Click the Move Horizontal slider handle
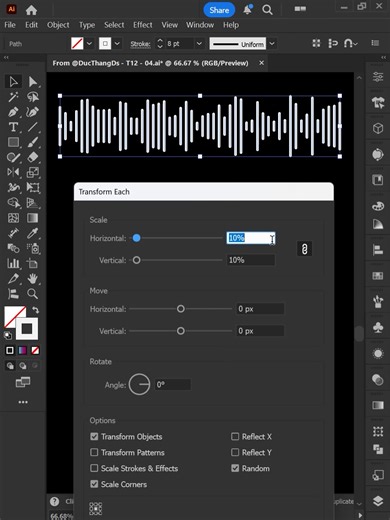 pyautogui.click(x=181, y=309)
